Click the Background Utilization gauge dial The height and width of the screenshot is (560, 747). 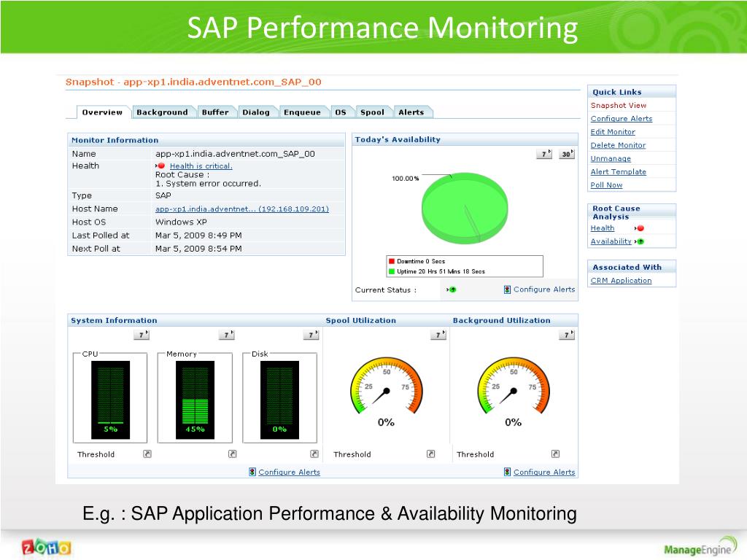pos(514,386)
